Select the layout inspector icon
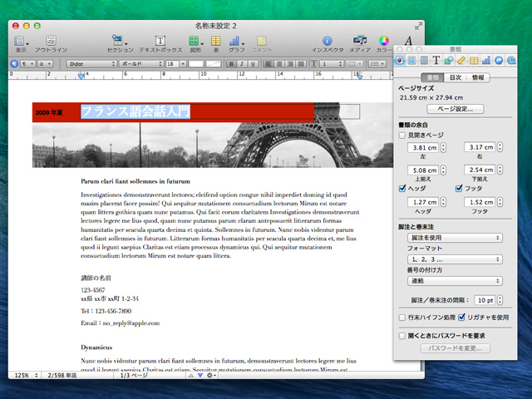 [412, 61]
